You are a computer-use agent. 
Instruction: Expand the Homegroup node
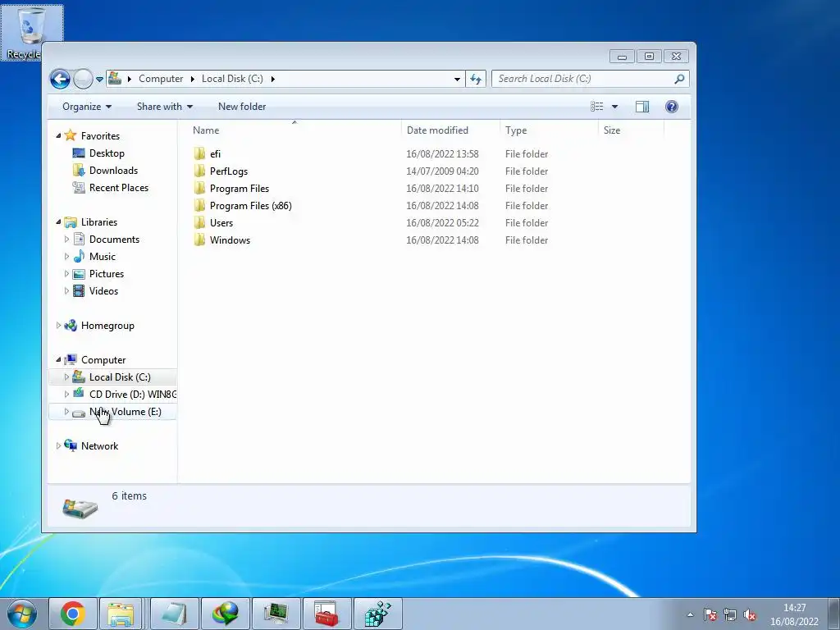click(x=58, y=325)
